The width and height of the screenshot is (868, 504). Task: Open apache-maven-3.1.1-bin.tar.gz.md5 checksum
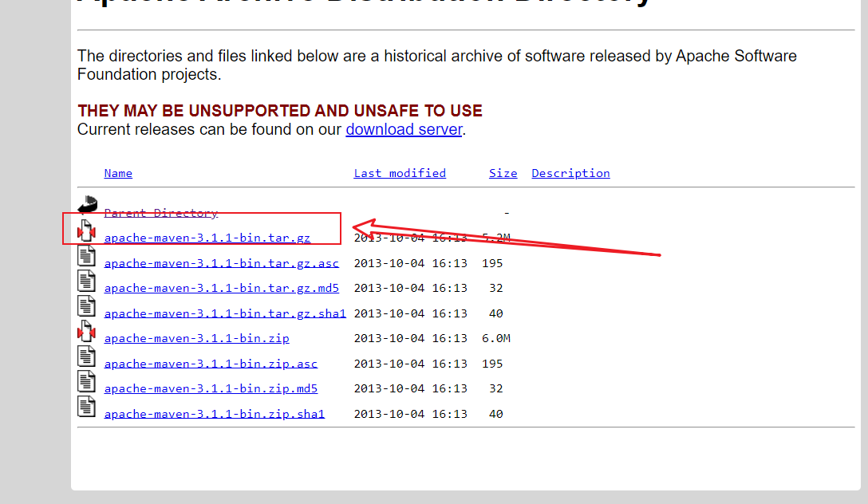tap(222, 288)
